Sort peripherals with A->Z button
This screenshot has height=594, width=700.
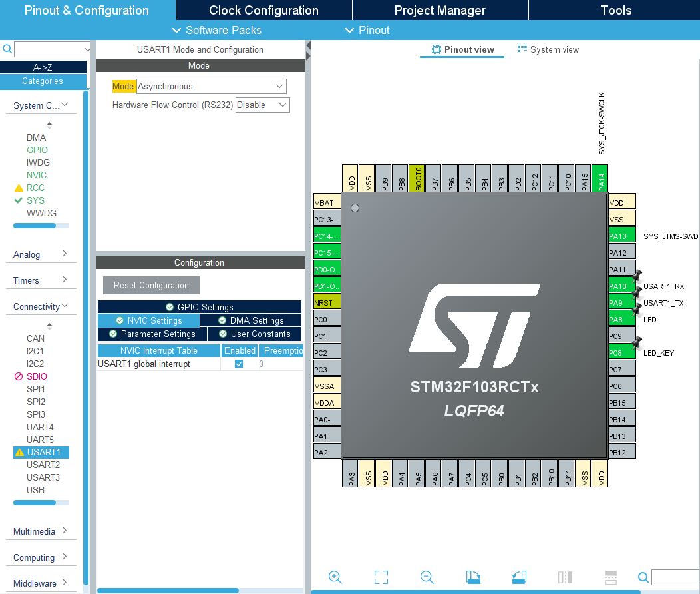pos(43,67)
